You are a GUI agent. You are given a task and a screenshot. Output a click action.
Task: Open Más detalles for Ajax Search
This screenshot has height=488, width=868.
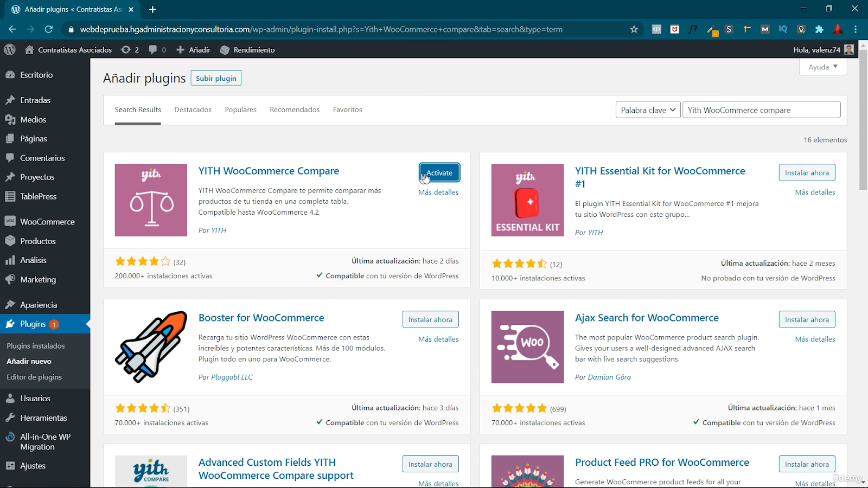coord(815,339)
